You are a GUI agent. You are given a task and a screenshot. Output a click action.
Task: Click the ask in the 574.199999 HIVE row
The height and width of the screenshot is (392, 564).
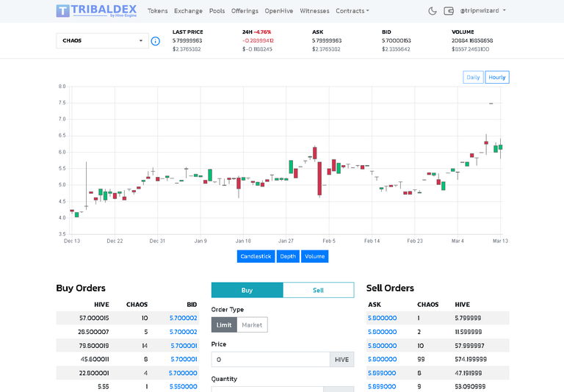point(383,359)
